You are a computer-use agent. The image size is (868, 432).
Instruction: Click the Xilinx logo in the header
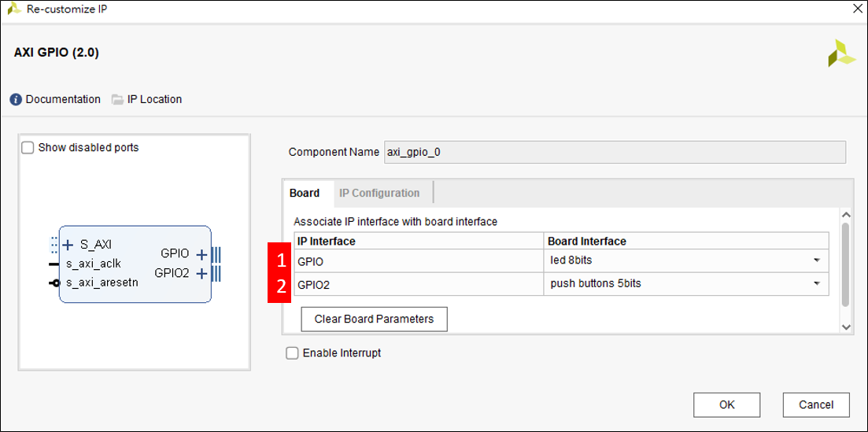(841, 54)
